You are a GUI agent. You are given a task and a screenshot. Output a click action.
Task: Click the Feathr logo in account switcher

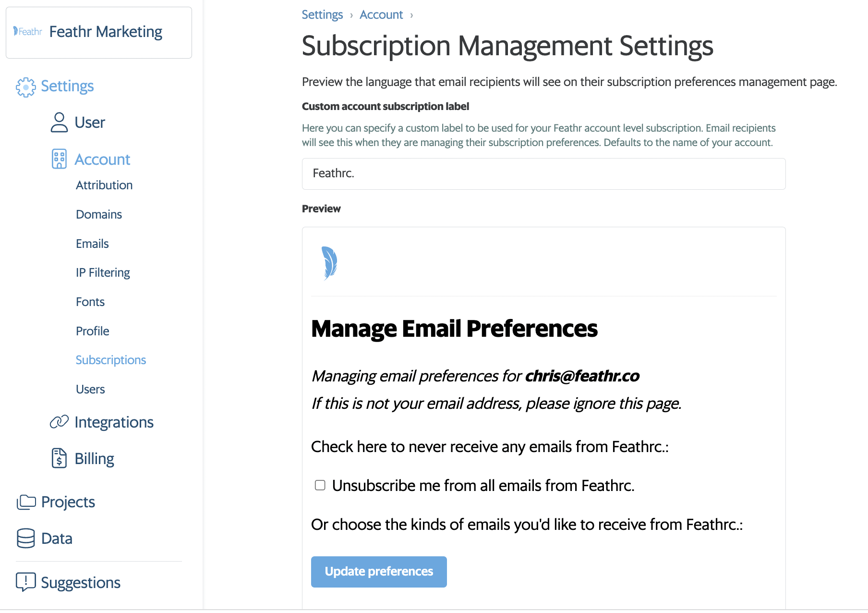[28, 32]
